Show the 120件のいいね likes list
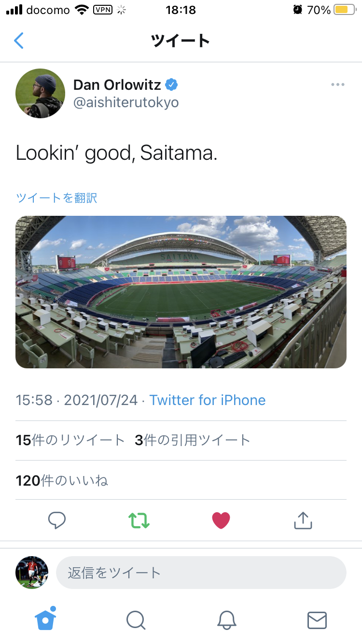Image resolution: width=362 pixels, height=644 pixels. [62, 481]
